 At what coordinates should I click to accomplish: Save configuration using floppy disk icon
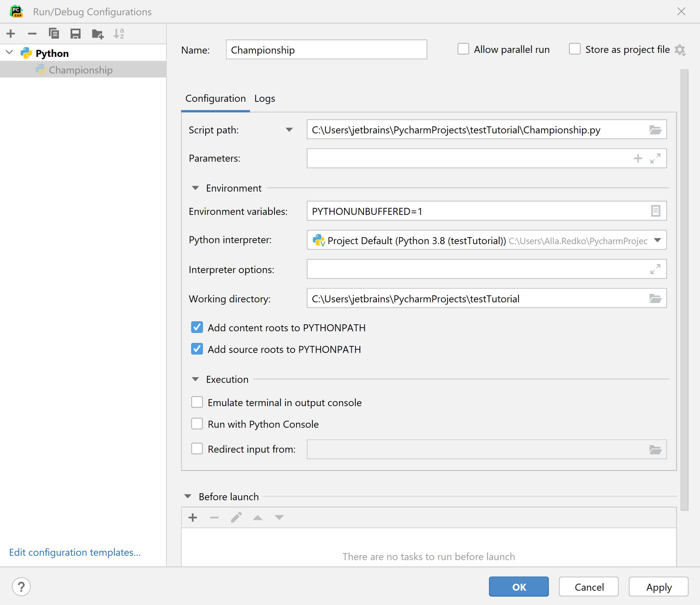coord(75,33)
